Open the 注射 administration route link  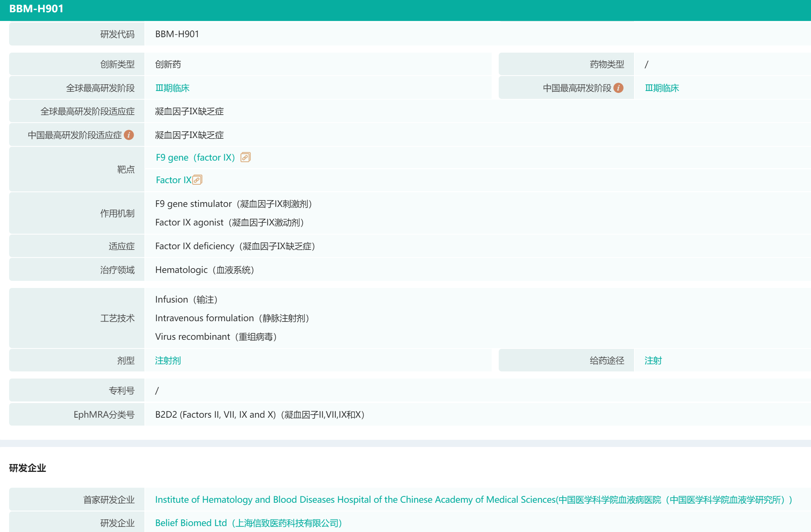[x=653, y=360]
